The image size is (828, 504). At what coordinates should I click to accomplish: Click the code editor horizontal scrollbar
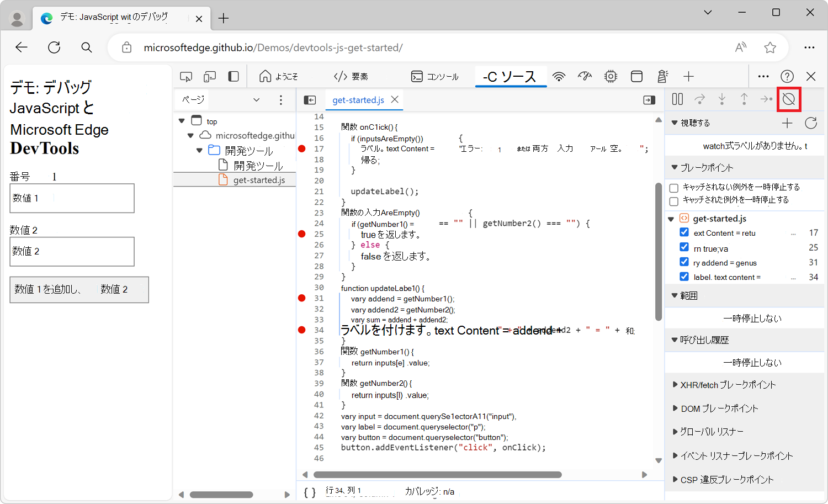point(437,475)
